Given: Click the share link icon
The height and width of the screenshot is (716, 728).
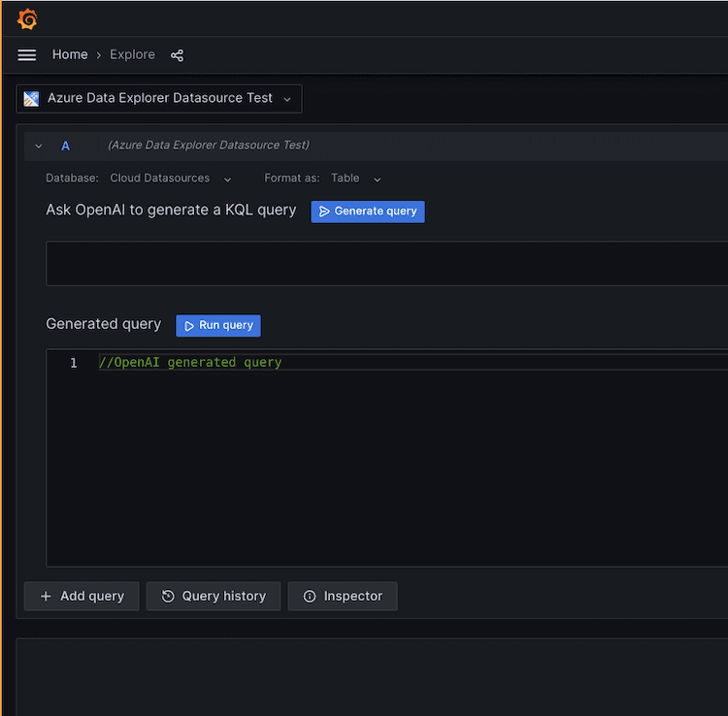Looking at the screenshot, I should (177, 55).
